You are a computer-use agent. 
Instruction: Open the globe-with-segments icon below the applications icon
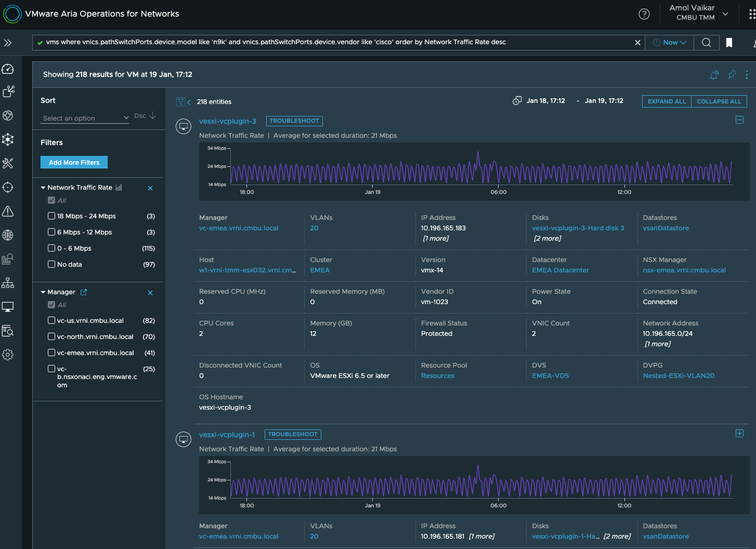point(8,115)
